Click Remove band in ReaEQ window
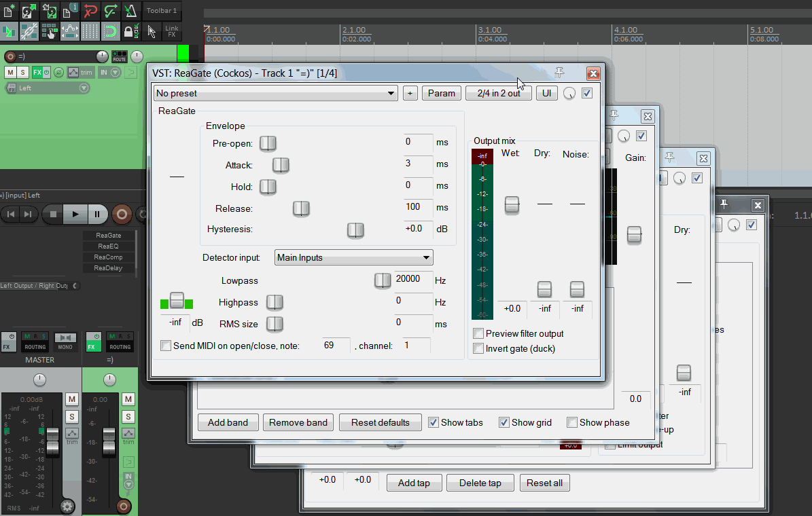The width and height of the screenshot is (812, 516). (x=298, y=422)
